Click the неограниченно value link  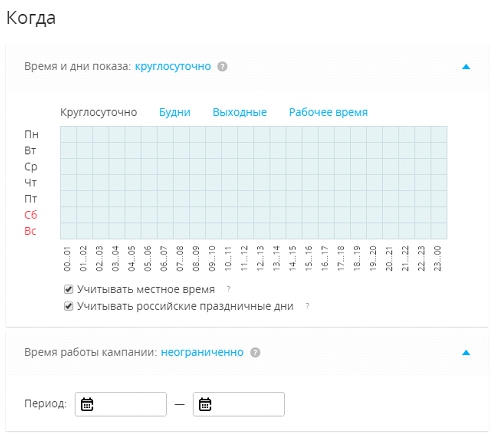[x=202, y=352]
